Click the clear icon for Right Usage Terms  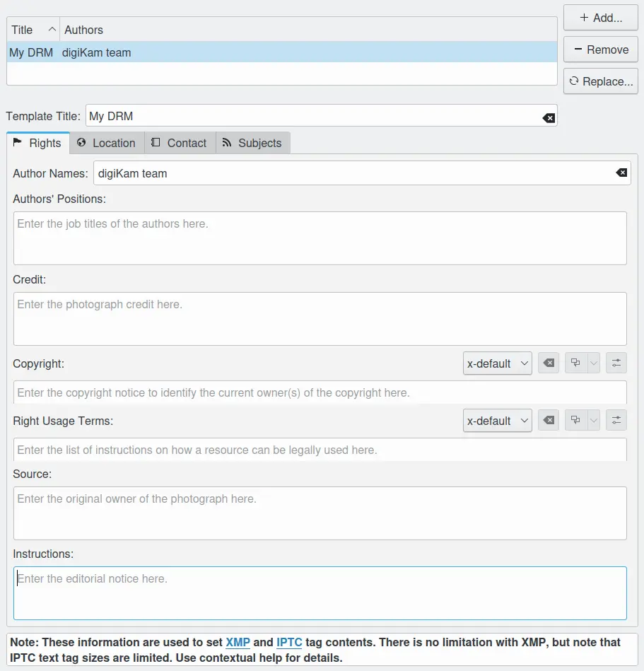pos(549,421)
